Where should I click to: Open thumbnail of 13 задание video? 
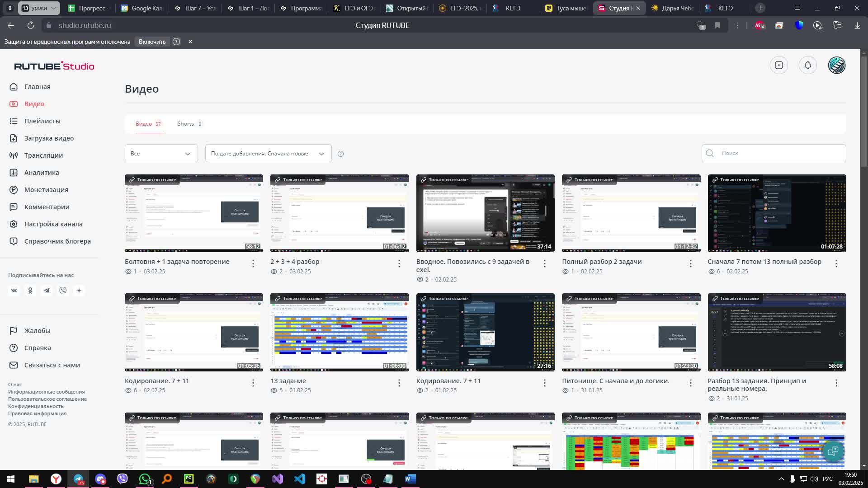coord(340,332)
